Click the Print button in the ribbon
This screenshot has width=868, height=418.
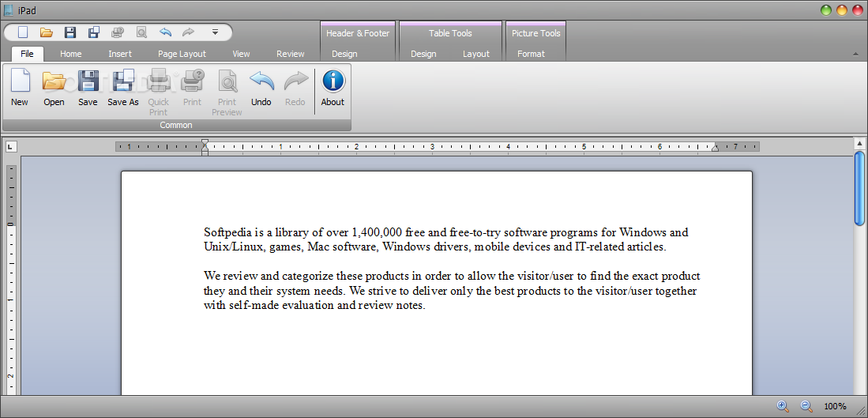click(x=193, y=88)
